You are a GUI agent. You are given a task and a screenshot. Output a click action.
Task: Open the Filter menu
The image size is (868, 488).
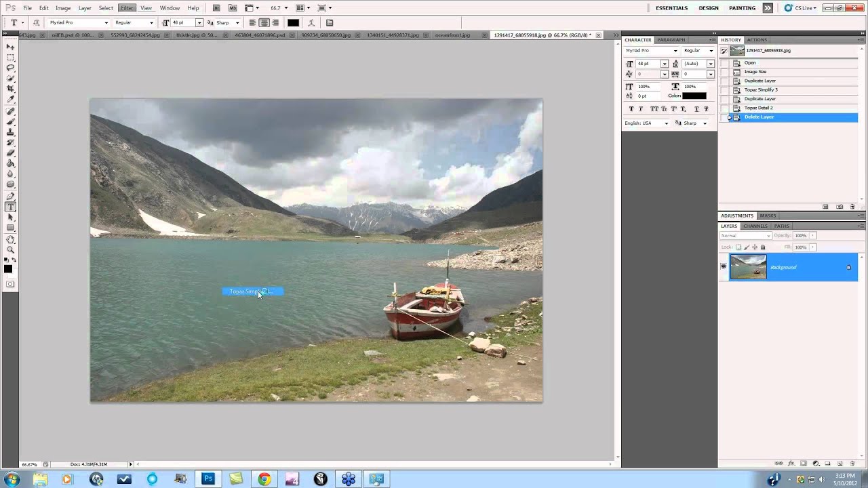pos(127,8)
